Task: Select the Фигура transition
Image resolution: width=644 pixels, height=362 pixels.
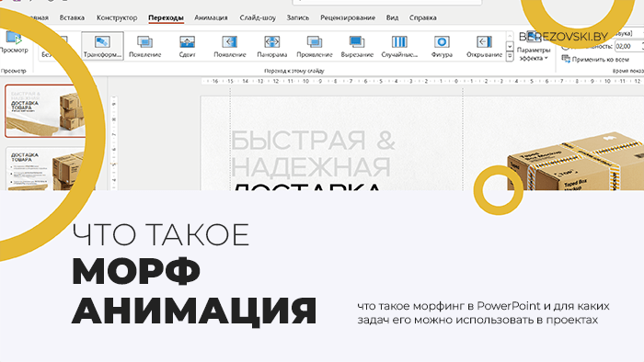Action: pyautogui.click(x=442, y=46)
